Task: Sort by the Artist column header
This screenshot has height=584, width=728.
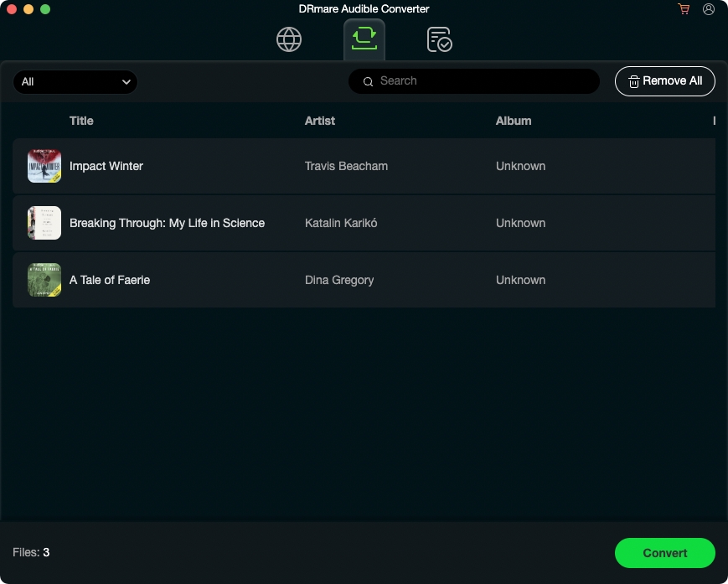Action: (x=320, y=121)
